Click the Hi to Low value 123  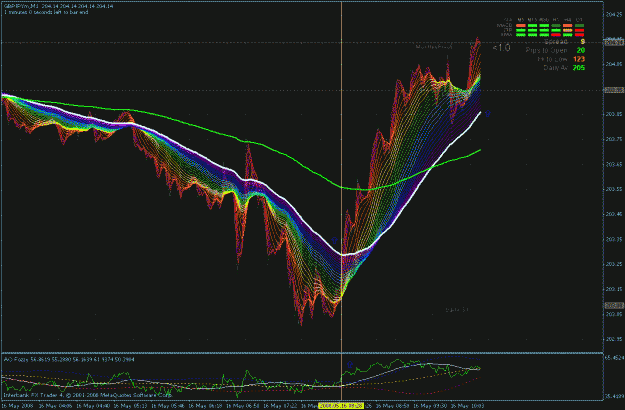coord(579,59)
